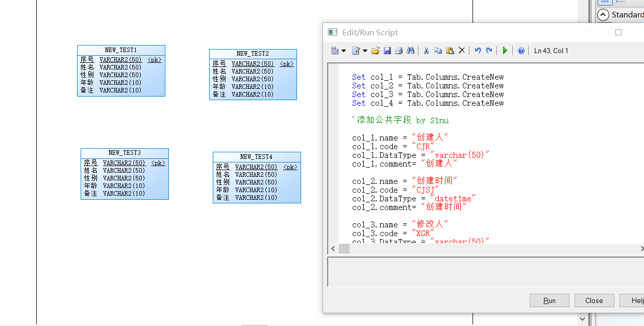The image size is (644, 326).
Task: Open a script file using the folder icon
Action: point(376,50)
